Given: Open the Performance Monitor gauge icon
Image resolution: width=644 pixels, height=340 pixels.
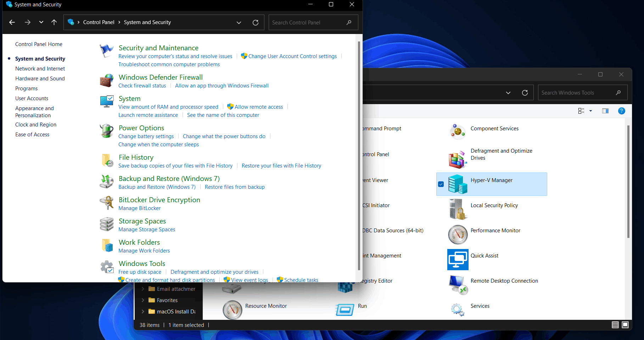Looking at the screenshot, I should click(458, 234).
